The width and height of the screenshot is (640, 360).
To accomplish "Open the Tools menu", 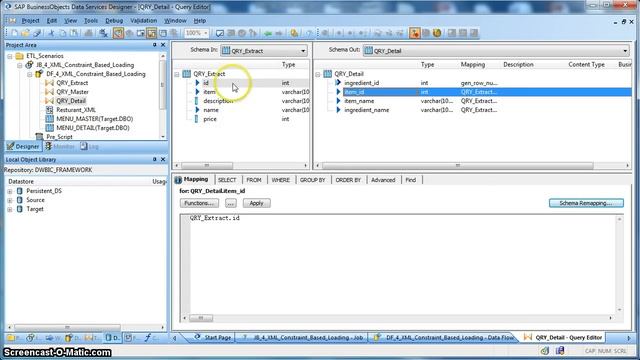I will click(91, 20).
